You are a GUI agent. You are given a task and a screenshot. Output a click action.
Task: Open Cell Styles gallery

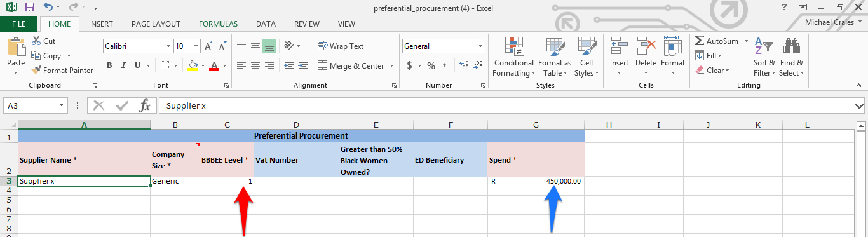tap(586, 57)
